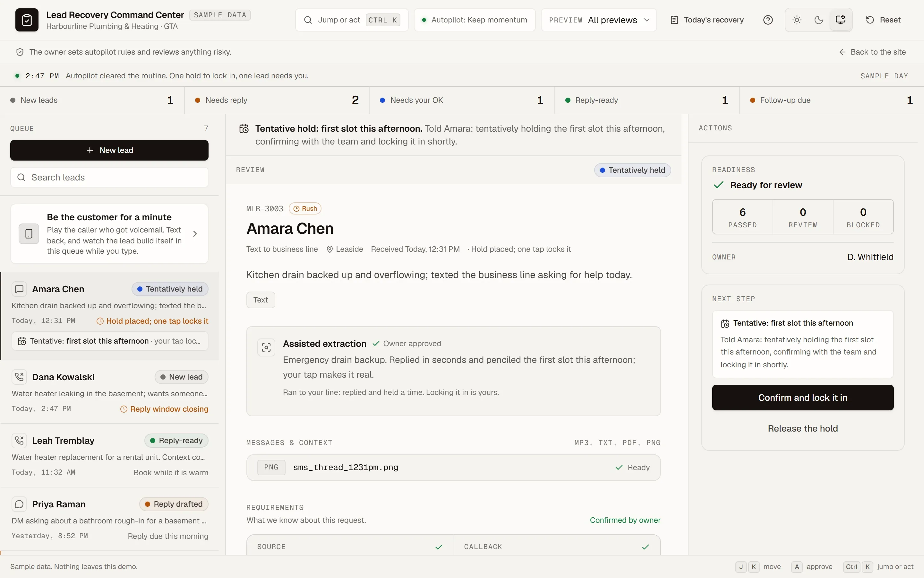Image resolution: width=924 pixels, height=578 pixels.
Task: Click the New lead button
Action: [x=109, y=150]
